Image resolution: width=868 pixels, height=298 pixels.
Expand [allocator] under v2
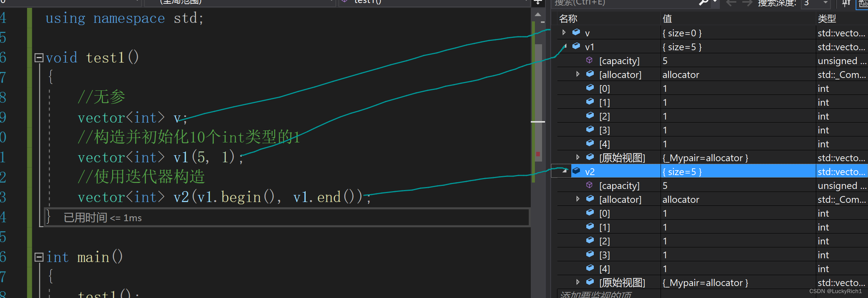pos(578,199)
